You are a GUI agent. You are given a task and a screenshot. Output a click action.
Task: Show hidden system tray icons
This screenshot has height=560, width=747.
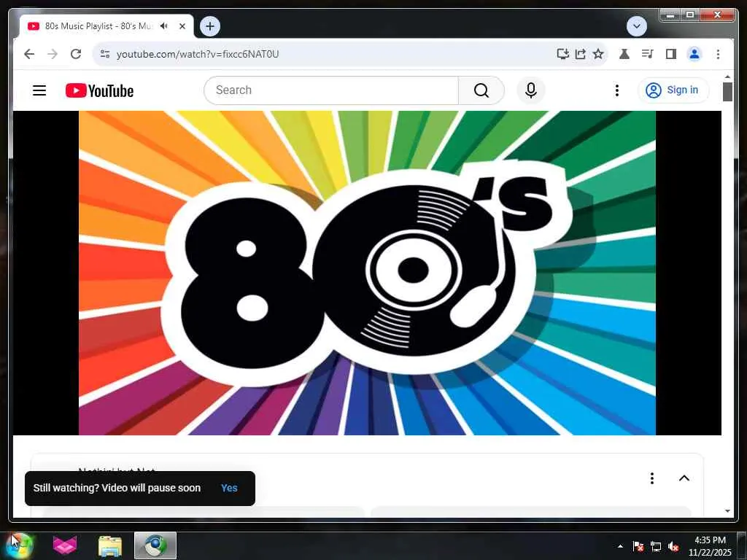(x=620, y=546)
